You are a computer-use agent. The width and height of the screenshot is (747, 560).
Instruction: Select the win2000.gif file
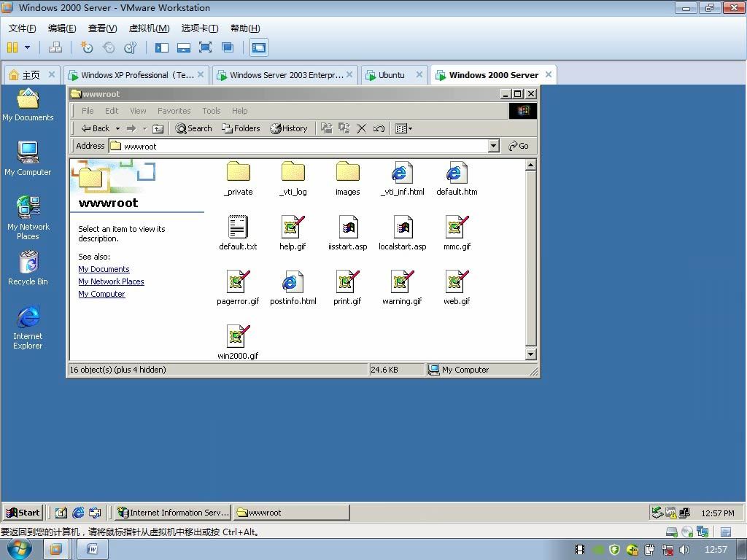pos(238,343)
